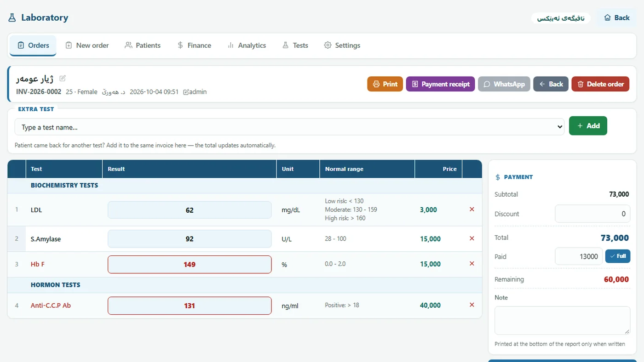The width and height of the screenshot is (644, 362).
Task: Click the Full payment button
Action: pos(618,256)
